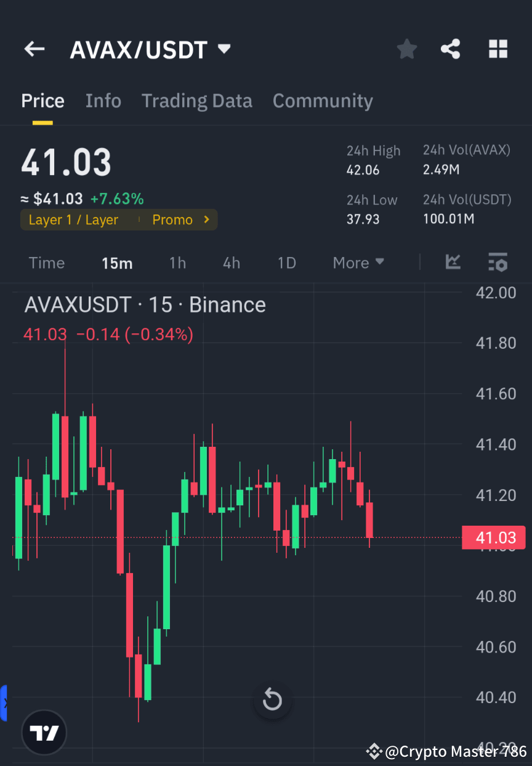Switch chart to line chart view
The height and width of the screenshot is (766, 532).
point(453,263)
